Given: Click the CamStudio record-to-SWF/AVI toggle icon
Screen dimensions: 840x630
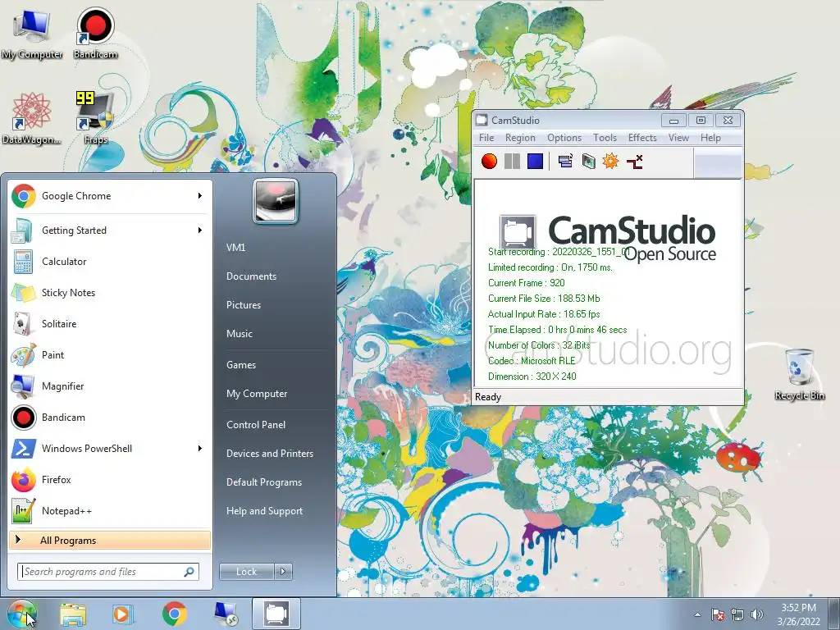Looking at the screenshot, I should (588, 162).
